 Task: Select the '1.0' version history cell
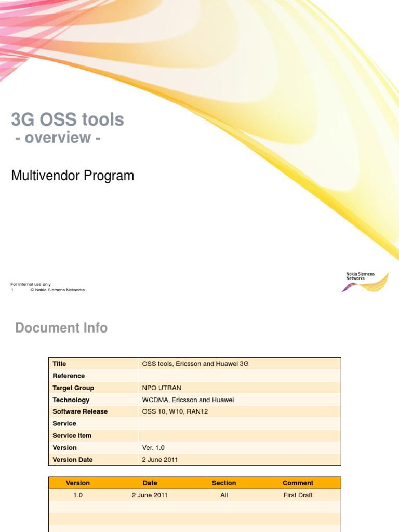[78, 495]
